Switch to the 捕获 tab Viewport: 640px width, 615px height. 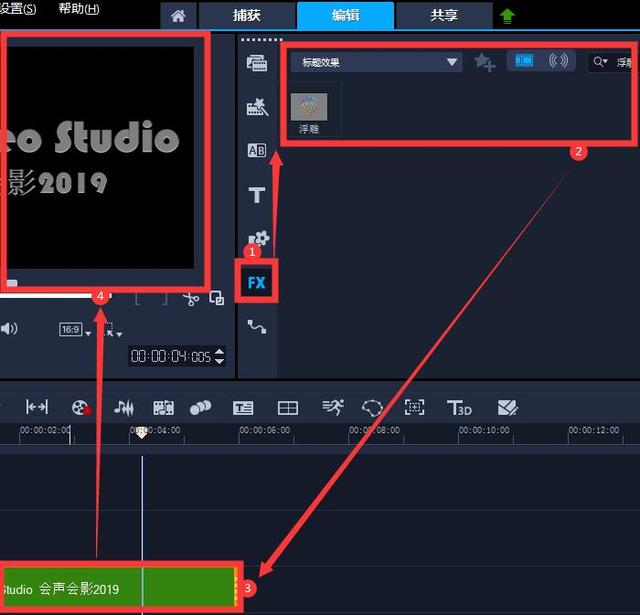[x=247, y=16]
